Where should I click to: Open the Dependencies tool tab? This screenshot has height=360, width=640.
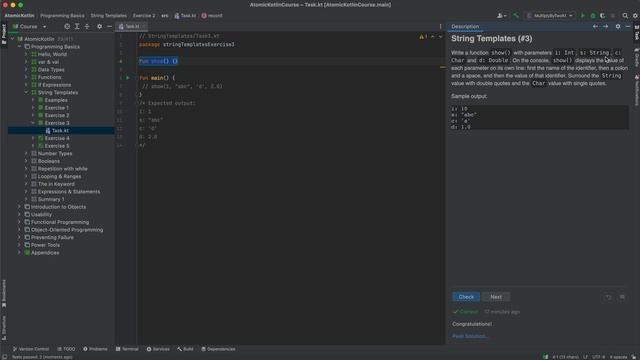218,349
